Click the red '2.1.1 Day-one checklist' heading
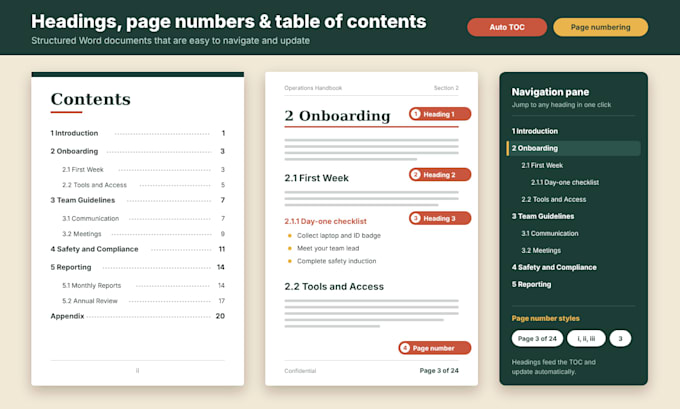This screenshot has width=680, height=409. [325, 221]
